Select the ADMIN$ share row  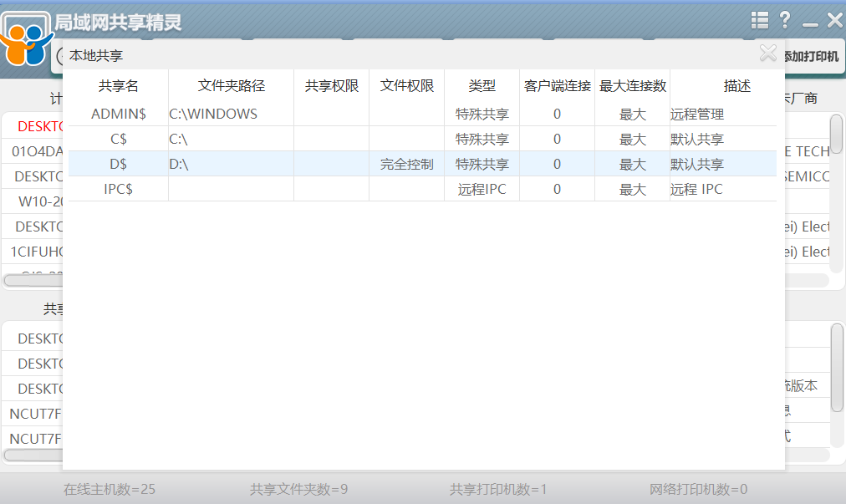click(118, 114)
